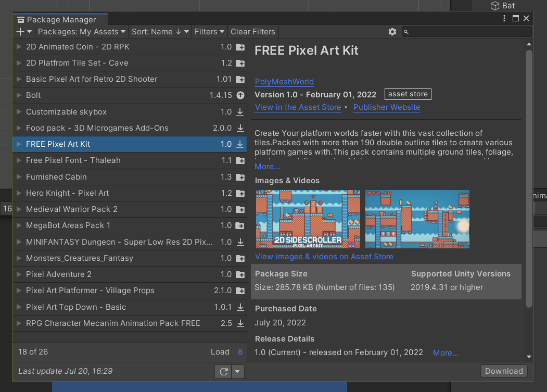Click More... under the package description
The width and height of the screenshot is (547, 392).
267,167
